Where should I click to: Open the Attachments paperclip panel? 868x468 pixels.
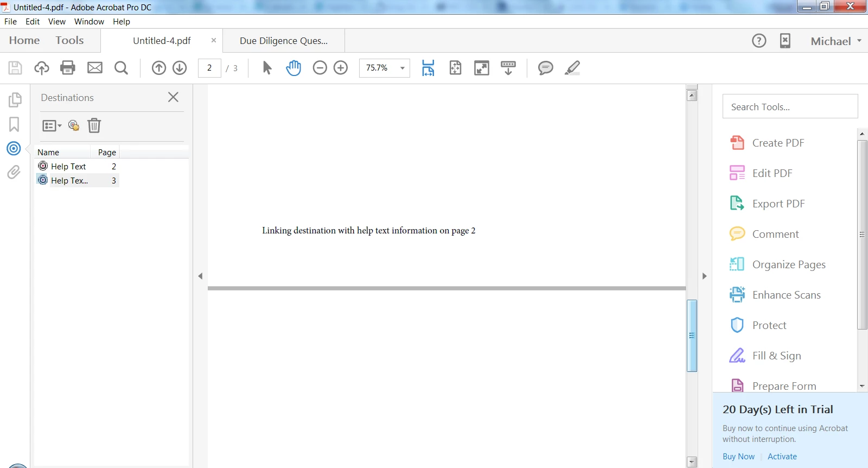14,172
